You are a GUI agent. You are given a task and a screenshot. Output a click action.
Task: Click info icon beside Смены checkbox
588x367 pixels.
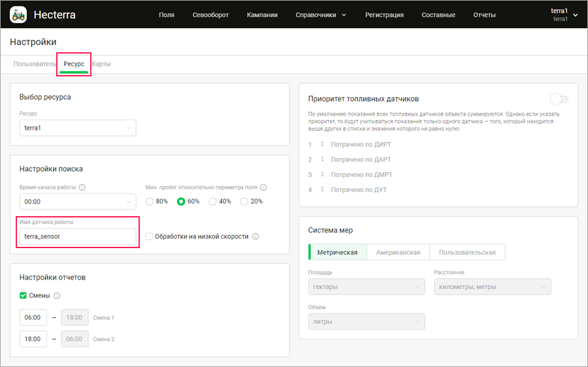[x=57, y=296]
